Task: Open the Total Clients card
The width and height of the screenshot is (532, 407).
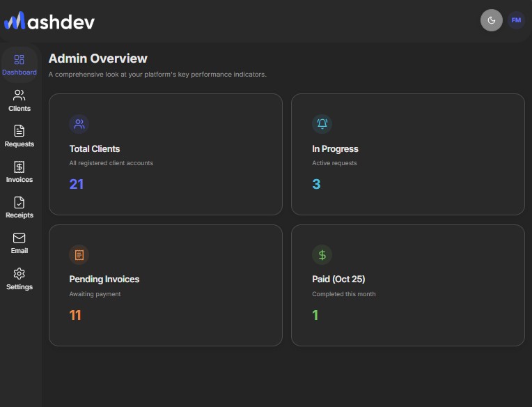Action: coord(165,154)
